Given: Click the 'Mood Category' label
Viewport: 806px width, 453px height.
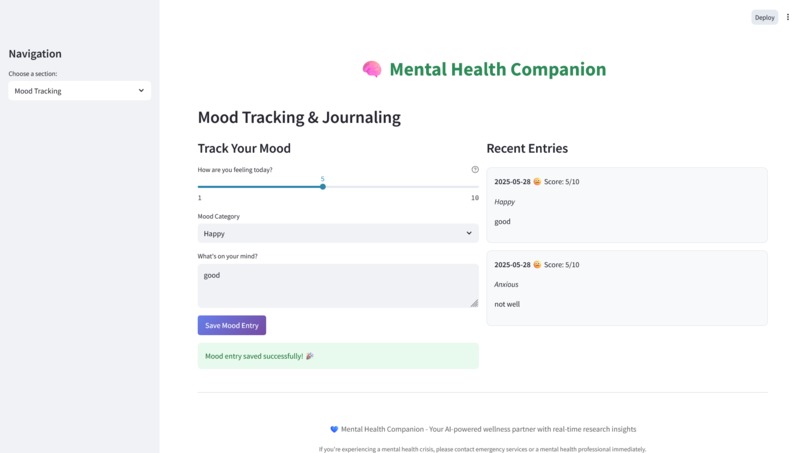Looking at the screenshot, I should [x=218, y=216].
